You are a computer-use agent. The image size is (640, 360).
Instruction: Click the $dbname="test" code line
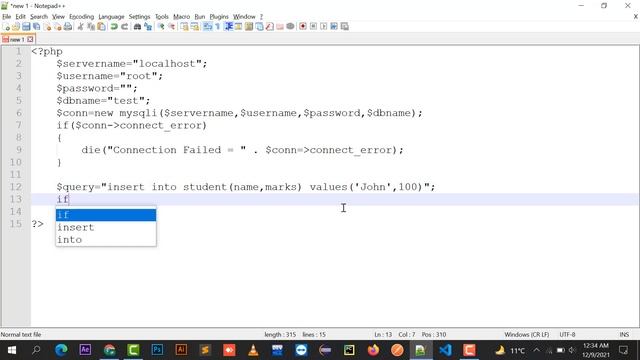103,101
